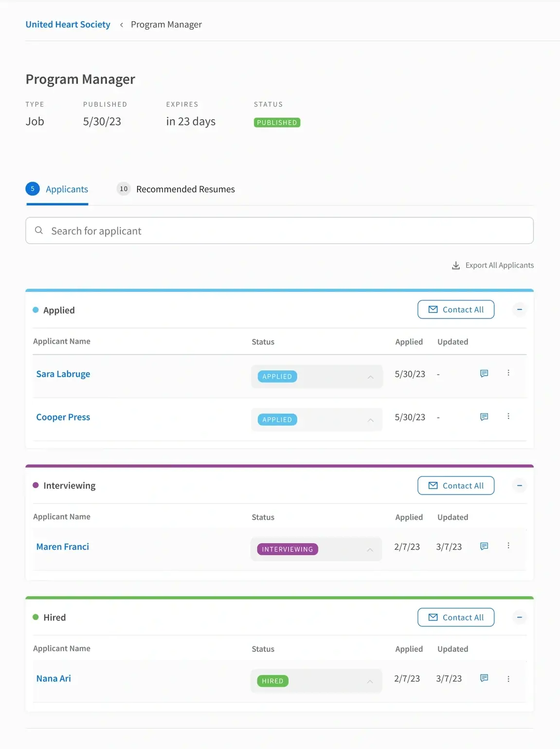Image resolution: width=560 pixels, height=749 pixels.
Task: Open Maren Franci's Interviewing status dropdown
Action: click(316, 549)
